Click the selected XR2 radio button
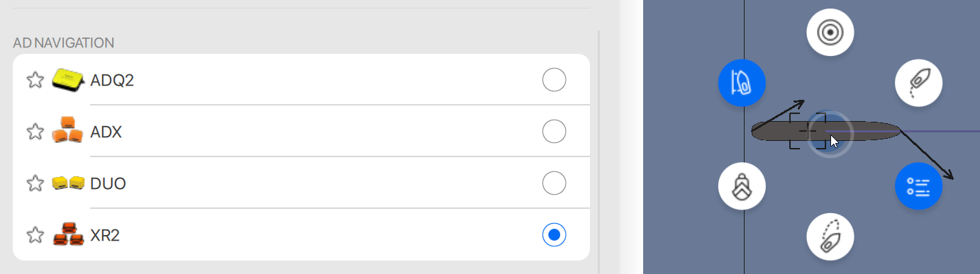980x274 pixels. pyautogui.click(x=554, y=234)
